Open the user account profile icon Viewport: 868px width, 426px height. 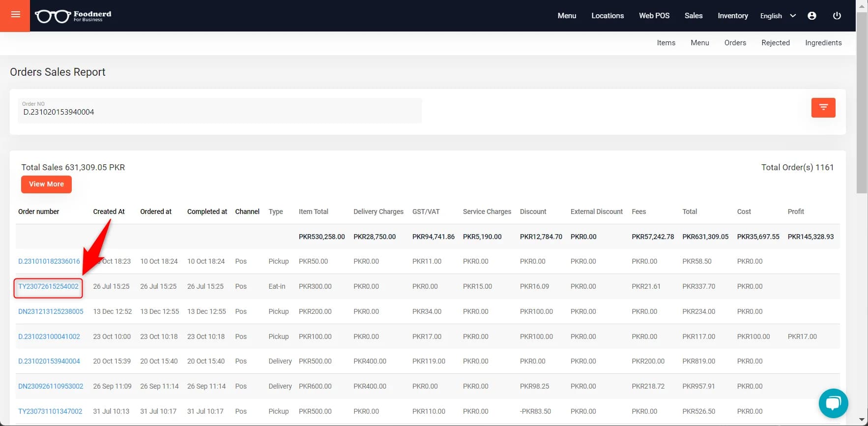[x=812, y=16]
